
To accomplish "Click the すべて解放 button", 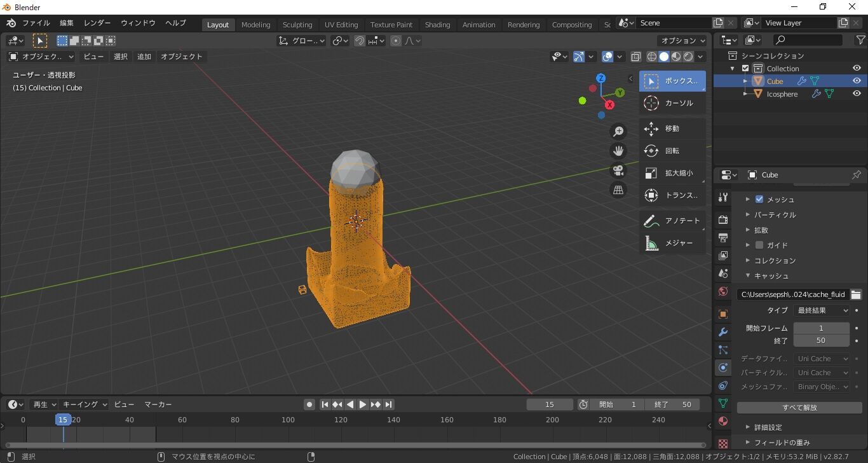I will 799,408.
